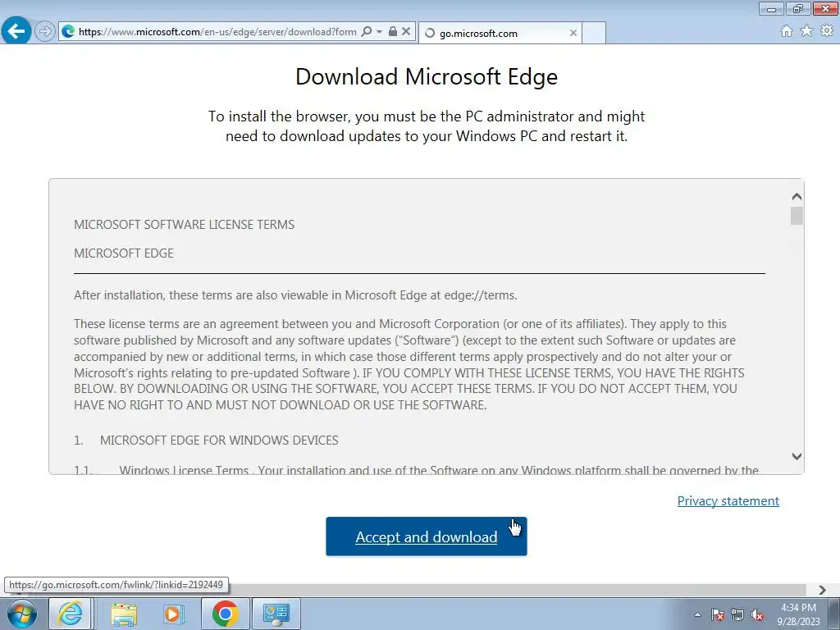Launch Windows Media Player from taskbar
840x630 pixels.
point(174,614)
